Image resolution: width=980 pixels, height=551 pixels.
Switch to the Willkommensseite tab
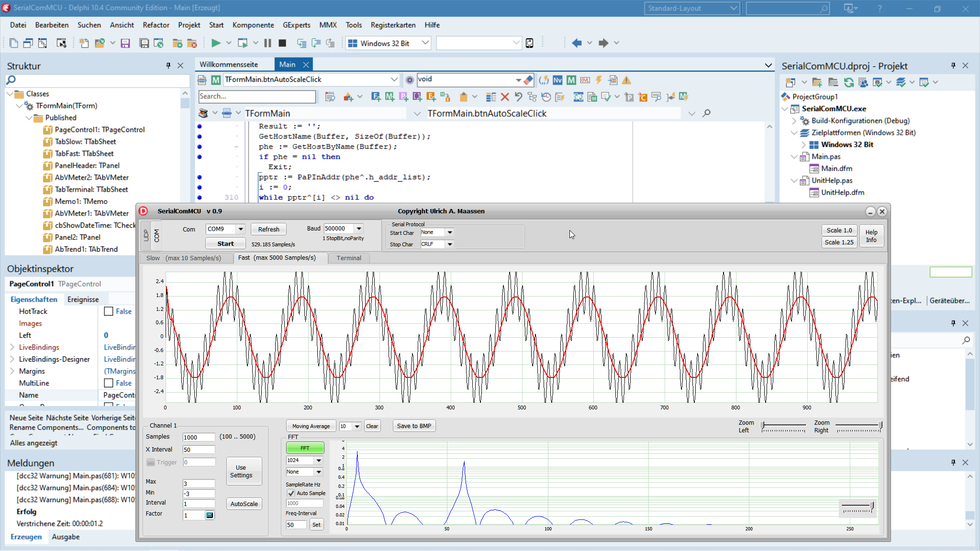pos(229,65)
